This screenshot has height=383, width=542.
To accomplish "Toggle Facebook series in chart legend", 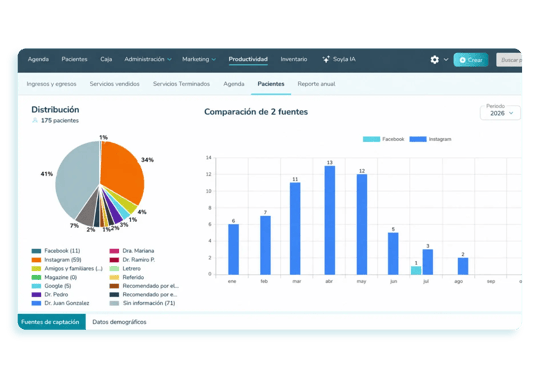I will pyautogui.click(x=383, y=139).
